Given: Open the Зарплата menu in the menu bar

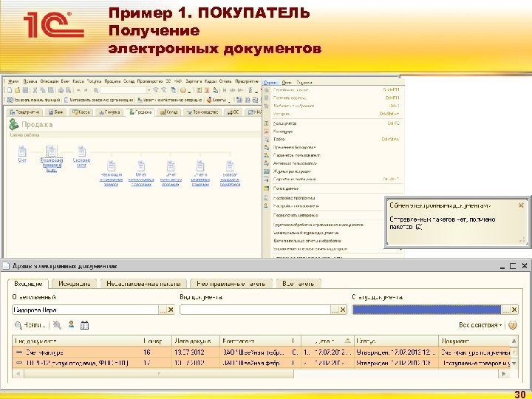Looking at the screenshot, I should (x=194, y=81).
